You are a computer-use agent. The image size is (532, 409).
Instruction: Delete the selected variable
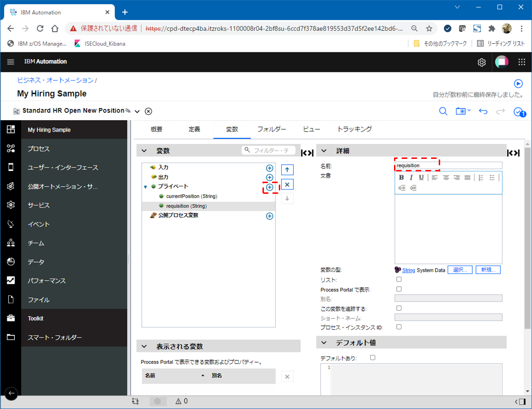(287, 184)
